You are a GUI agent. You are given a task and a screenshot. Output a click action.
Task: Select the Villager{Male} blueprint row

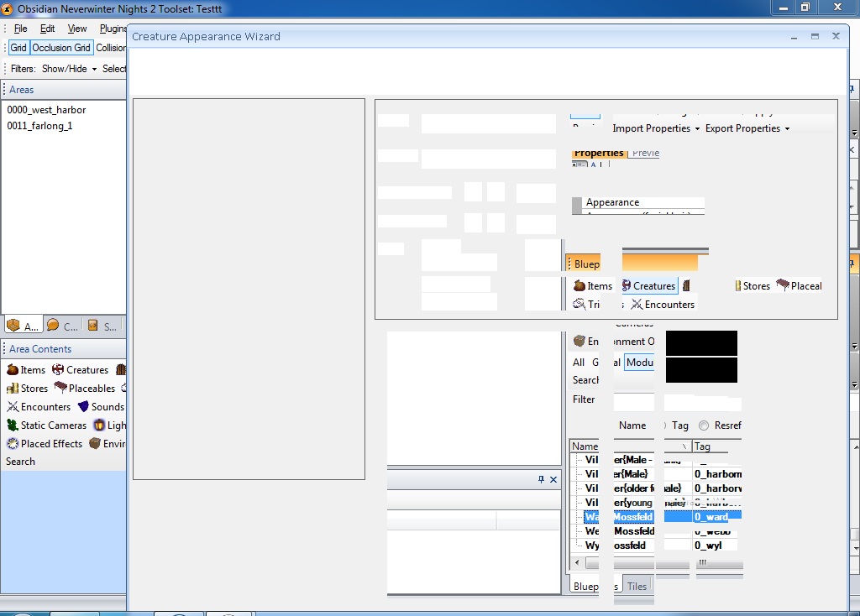click(662, 473)
